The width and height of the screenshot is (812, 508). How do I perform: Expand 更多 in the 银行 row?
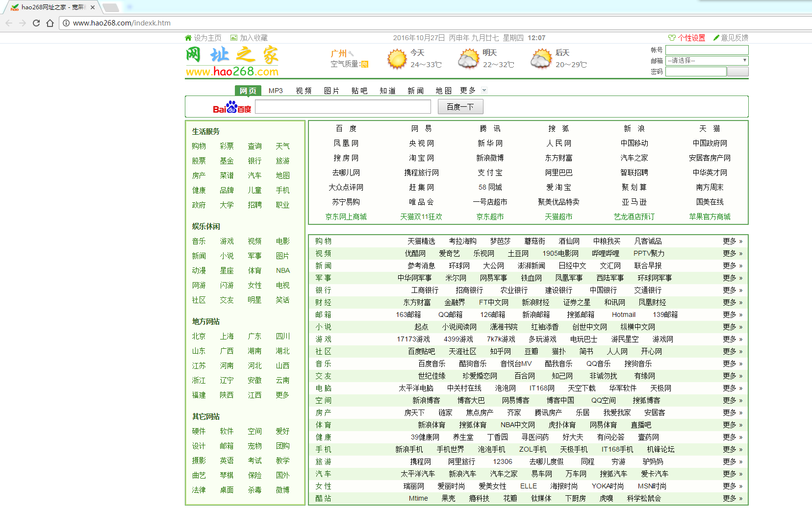point(733,290)
